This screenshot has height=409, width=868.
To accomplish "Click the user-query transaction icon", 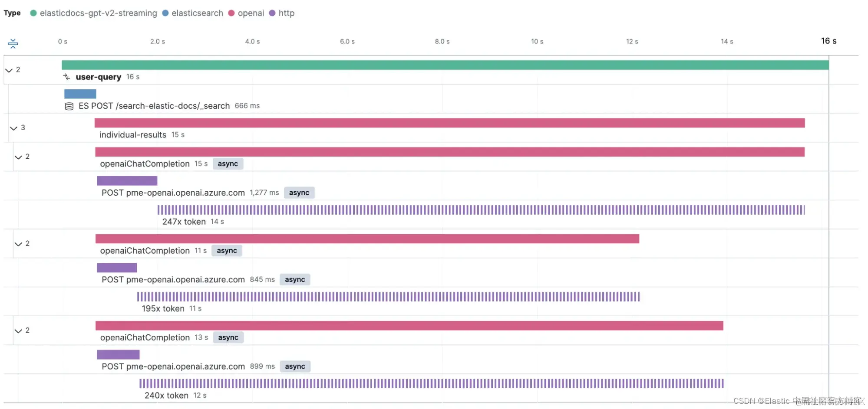I will point(66,77).
